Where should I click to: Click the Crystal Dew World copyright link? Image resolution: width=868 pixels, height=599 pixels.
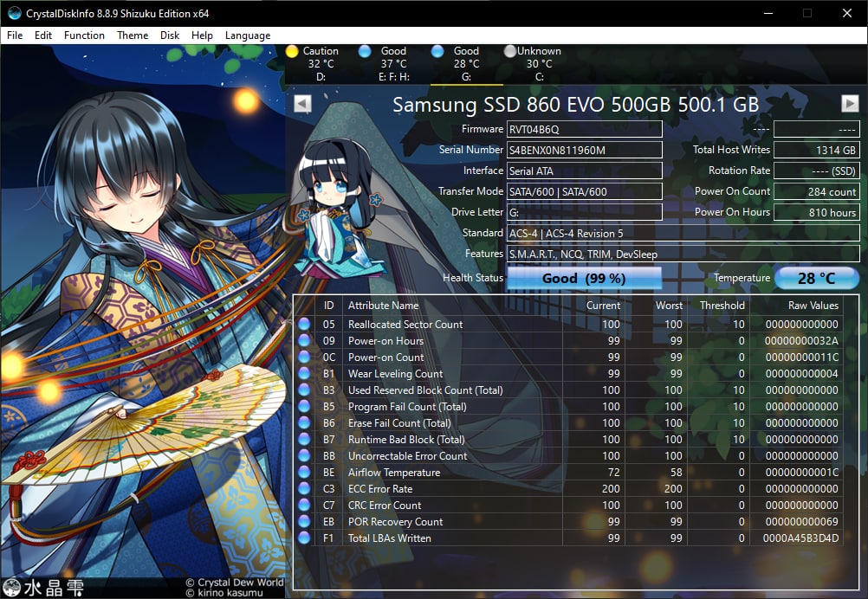(235, 583)
